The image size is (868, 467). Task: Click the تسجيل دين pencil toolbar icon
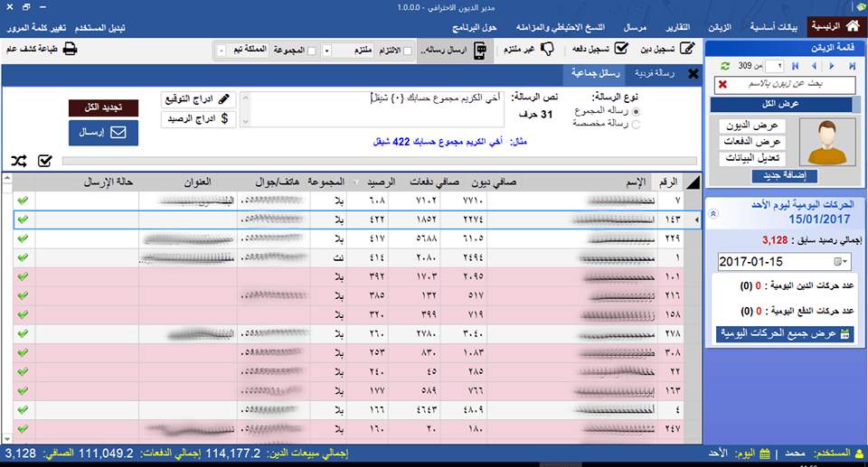[687, 49]
